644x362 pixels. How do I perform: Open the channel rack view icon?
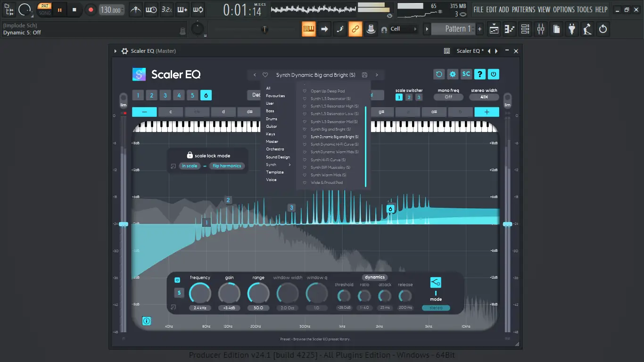[x=525, y=29]
